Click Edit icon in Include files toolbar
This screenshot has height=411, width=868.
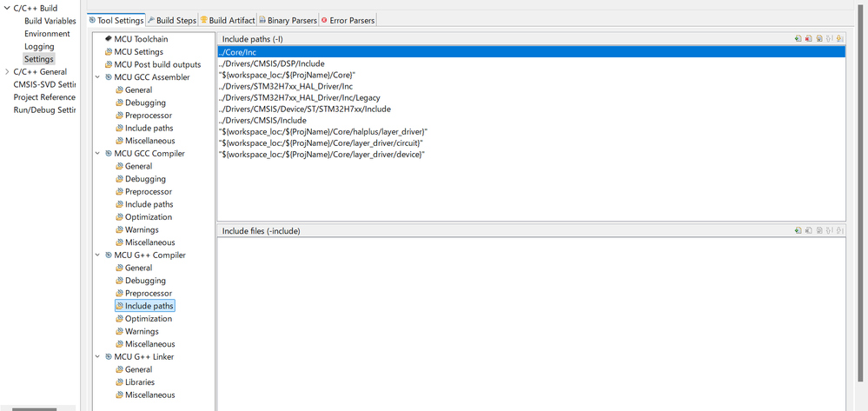click(818, 230)
